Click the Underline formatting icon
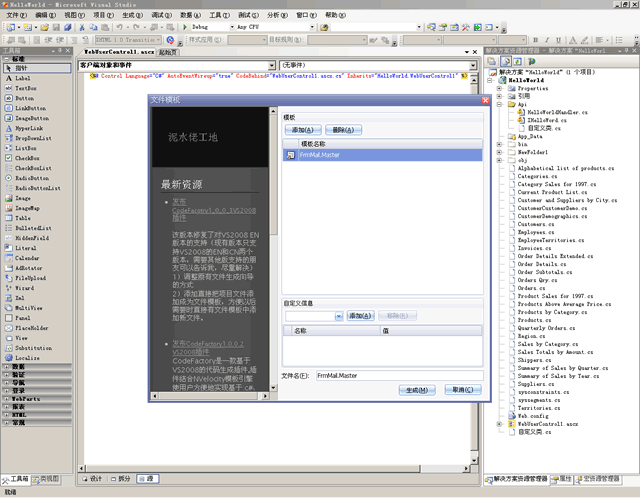640x498 pixels. 558,40
